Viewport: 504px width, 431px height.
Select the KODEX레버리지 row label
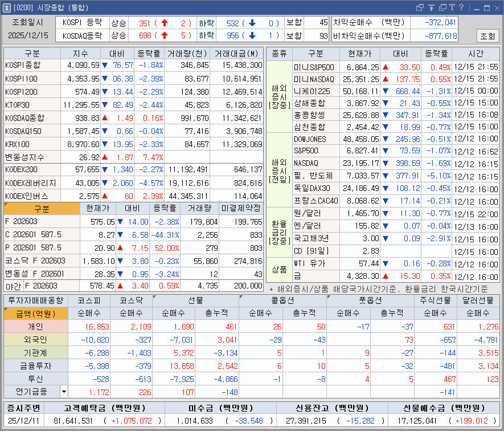pos(32,183)
